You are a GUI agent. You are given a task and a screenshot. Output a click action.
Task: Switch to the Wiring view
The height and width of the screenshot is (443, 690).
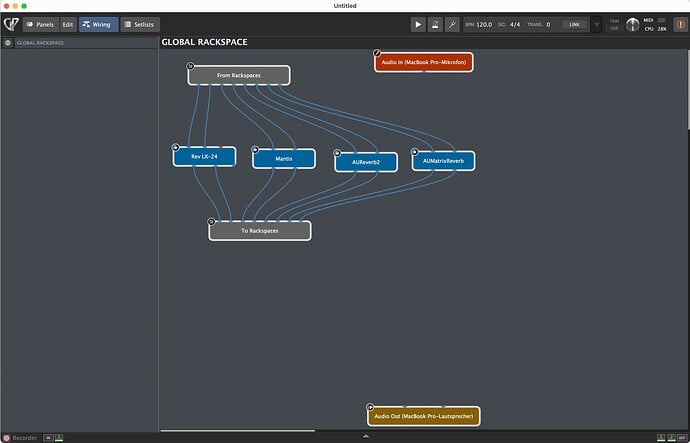(x=98, y=24)
